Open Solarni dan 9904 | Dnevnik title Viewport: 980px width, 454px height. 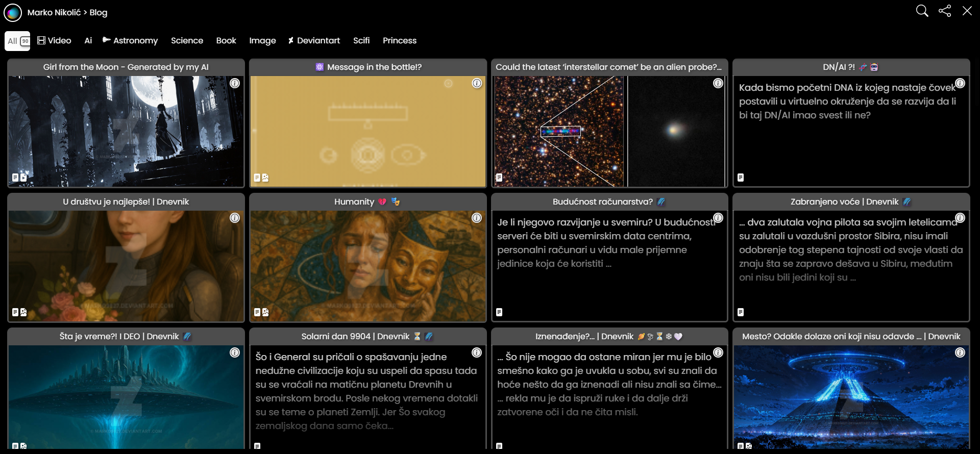coord(367,336)
